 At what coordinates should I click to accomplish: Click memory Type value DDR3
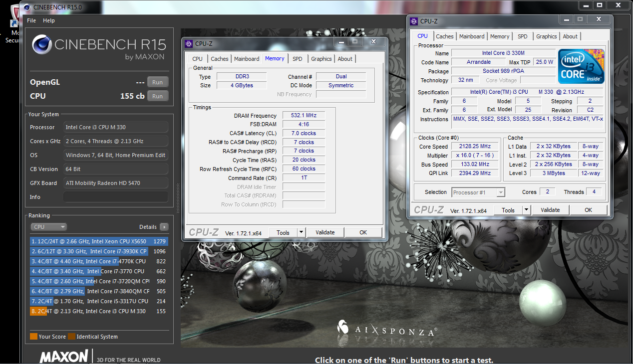pos(242,76)
